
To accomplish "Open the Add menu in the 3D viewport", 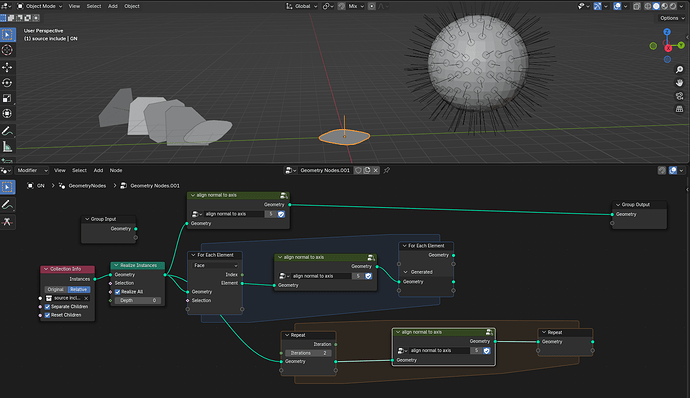I will [x=113, y=6].
